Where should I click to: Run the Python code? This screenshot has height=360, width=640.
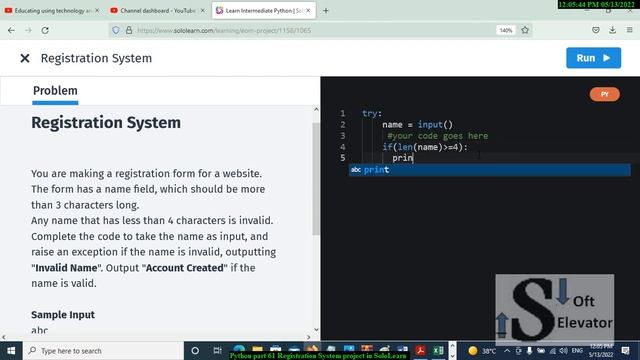coord(593,58)
